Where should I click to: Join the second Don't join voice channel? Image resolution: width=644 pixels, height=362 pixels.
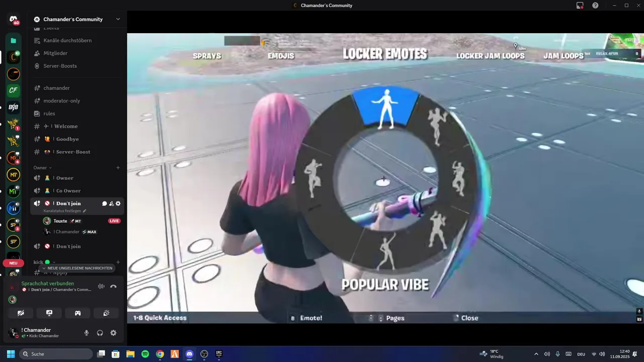[77, 246]
